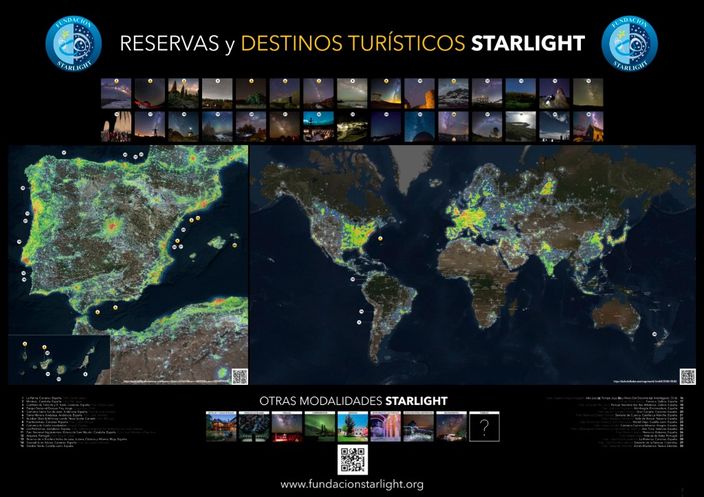Click the OTRAS MODALIDADES STARLIGHT heading
The image size is (704, 497).
(x=353, y=401)
